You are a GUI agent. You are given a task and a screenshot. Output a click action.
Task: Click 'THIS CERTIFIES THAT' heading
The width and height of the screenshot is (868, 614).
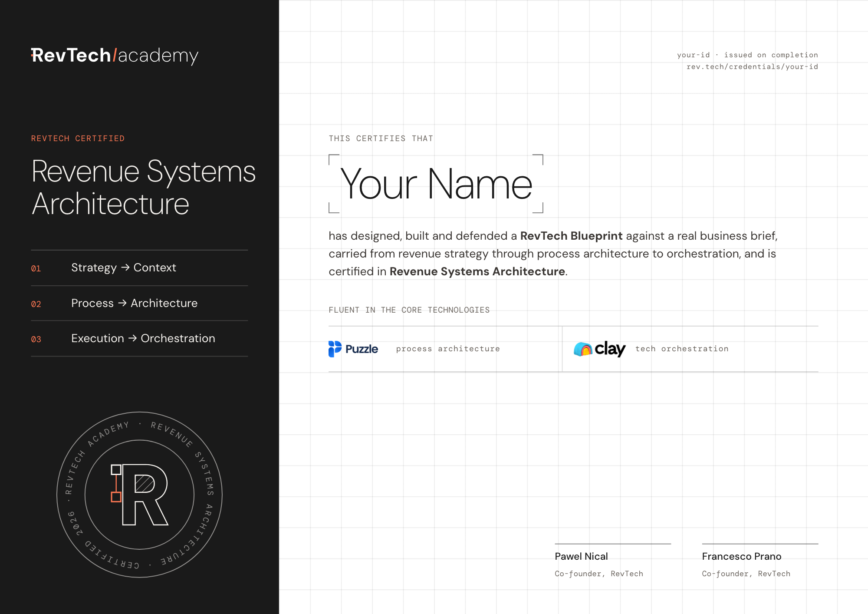click(381, 139)
